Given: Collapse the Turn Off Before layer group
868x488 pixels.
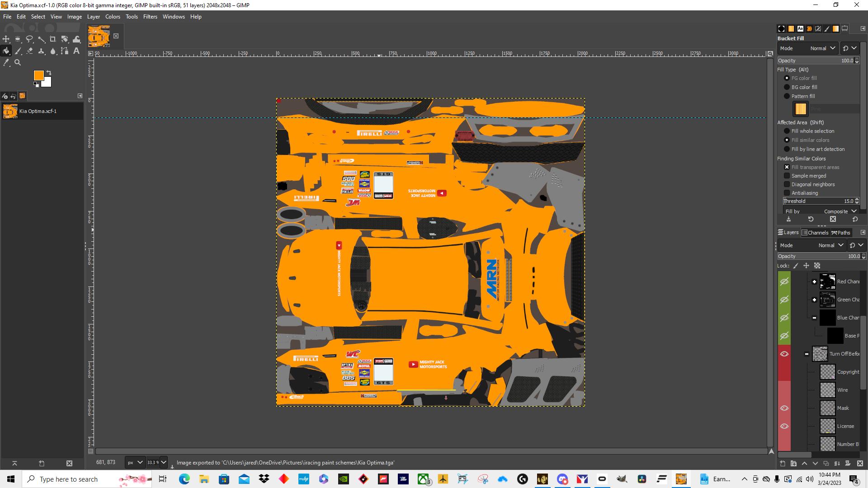Looking at the screenshot, I should (x=807, y=354).
